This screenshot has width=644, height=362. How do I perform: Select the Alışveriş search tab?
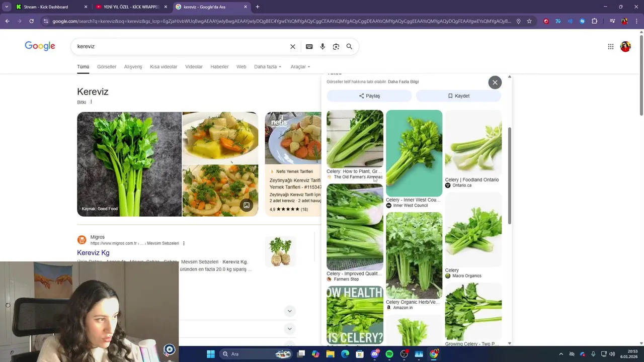tap(133, 67)
